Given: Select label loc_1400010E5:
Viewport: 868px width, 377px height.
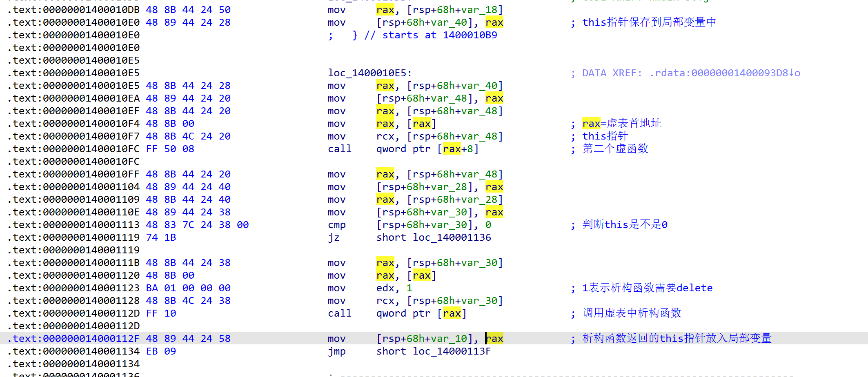Looking at the screenshot, I should (369, 73).
